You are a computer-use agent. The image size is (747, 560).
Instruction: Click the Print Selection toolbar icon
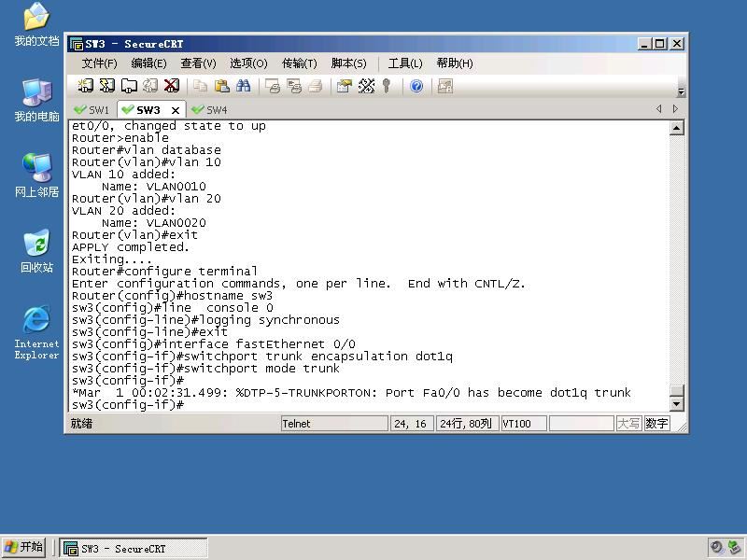294,86
